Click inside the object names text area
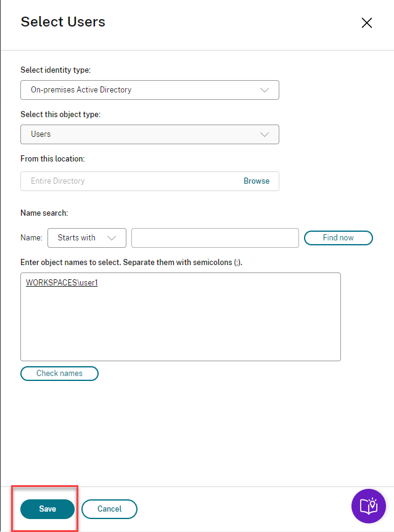This screenshot has height=532, width=394. point(180,327)
